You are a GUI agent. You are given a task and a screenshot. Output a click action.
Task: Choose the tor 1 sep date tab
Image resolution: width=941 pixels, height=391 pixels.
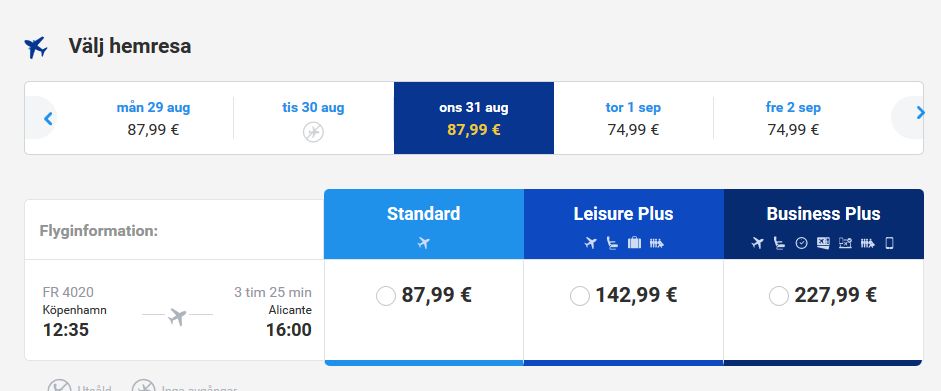coord(633,118)
